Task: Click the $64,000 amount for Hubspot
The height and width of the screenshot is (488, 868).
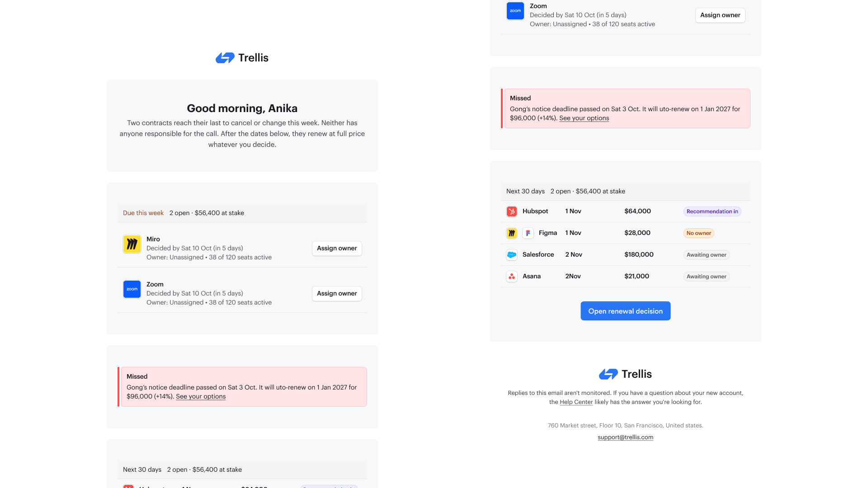Action: (x=637, y=211)
